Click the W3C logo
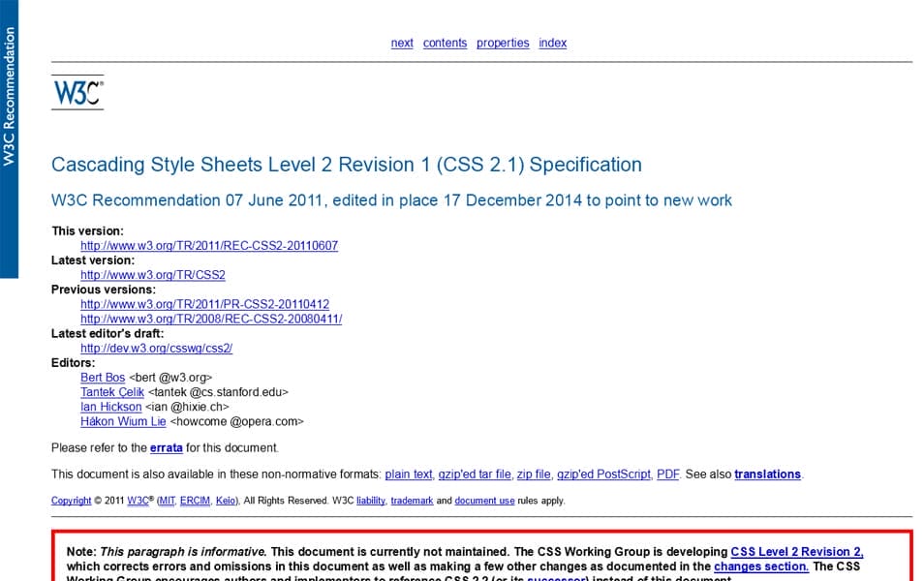 pos(77,92)
